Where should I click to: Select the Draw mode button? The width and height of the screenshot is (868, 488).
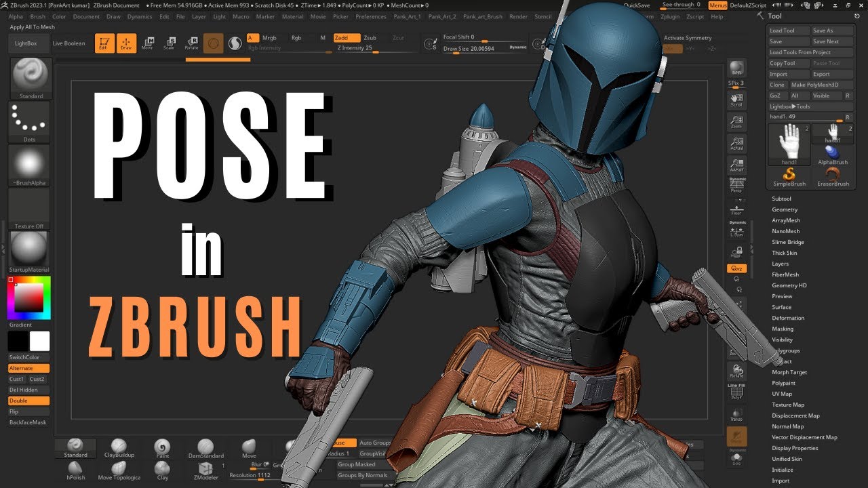tap(126, 43)
